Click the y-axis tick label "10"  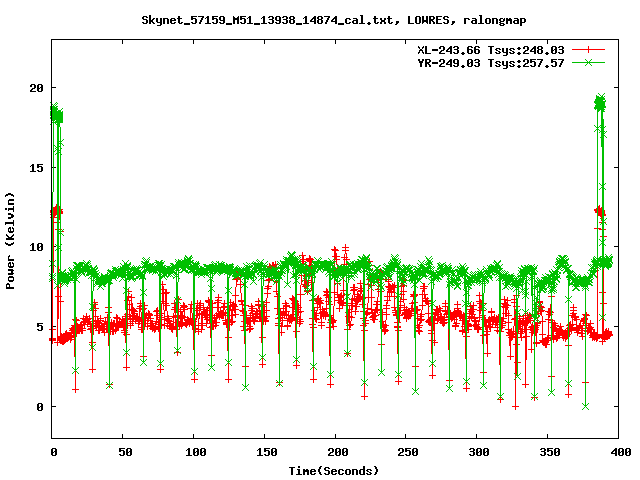coord(36,247)
